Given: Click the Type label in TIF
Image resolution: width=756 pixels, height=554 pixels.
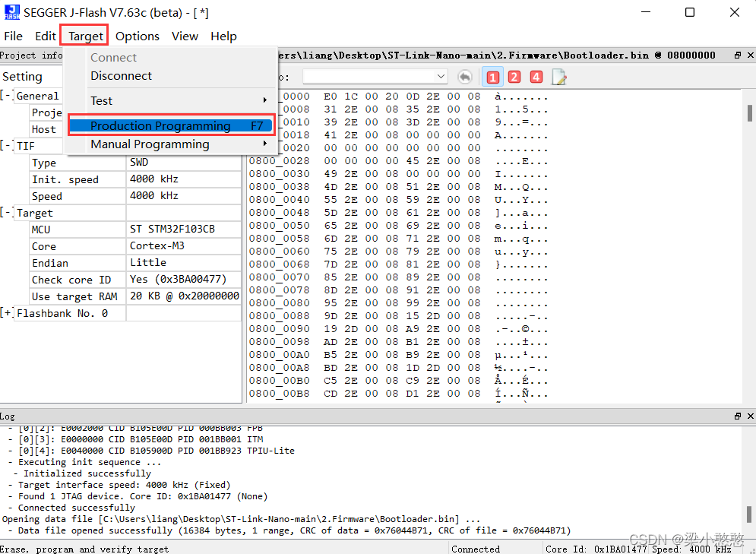Looking at the screenshot, I should click(x=44, y=163).
